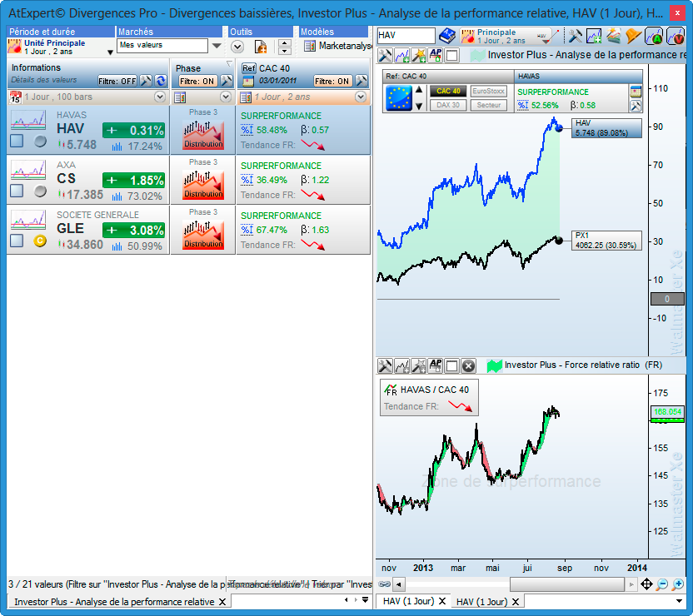Select CAC 40 as reference index
693x616 pixels.
[x=448, y=91]
